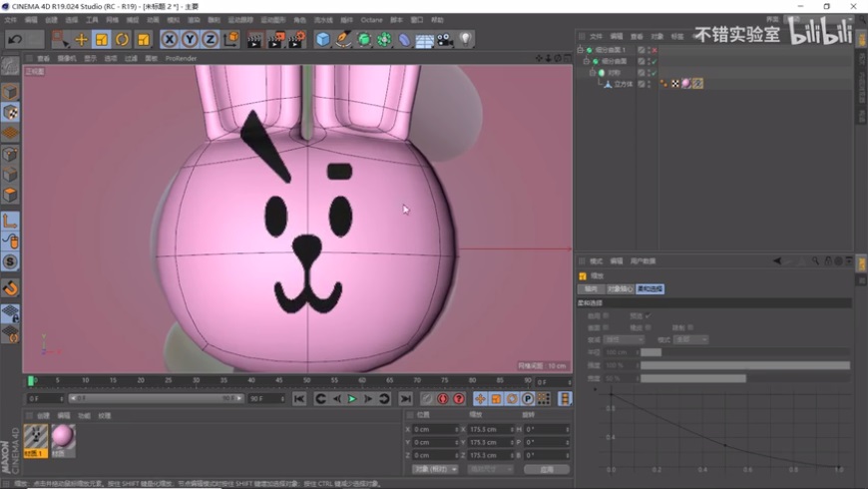Render the active view clapperboard
Screen dimensions: 868x489
[x=254, y=39]
